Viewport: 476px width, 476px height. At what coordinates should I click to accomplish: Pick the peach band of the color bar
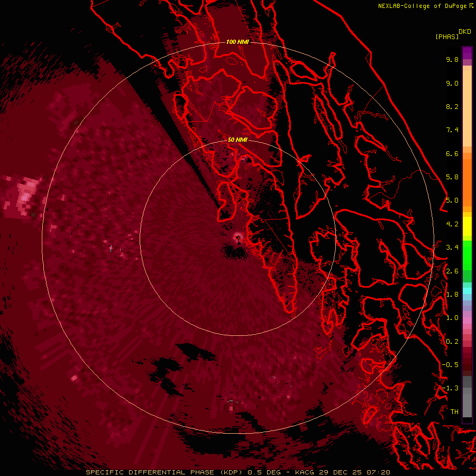[467, 108]
